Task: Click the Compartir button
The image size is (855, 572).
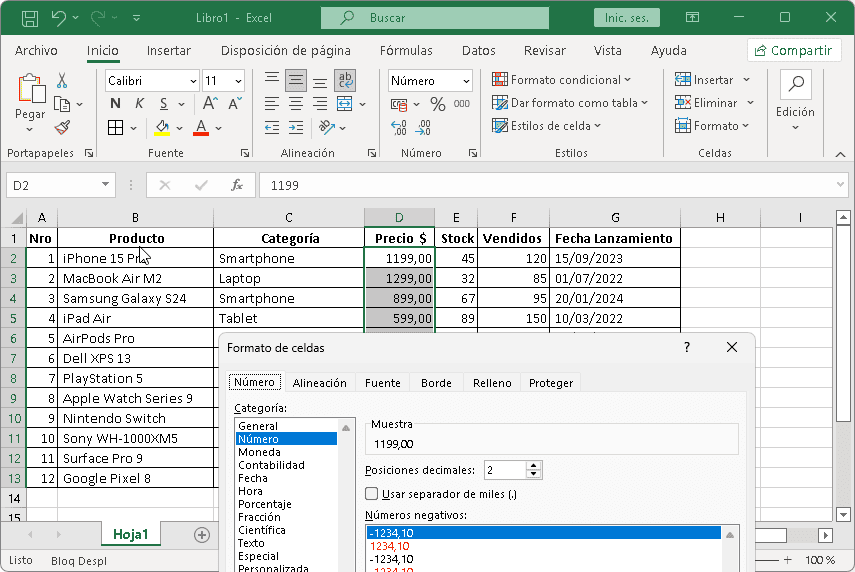Action: [x=794, y=50]
